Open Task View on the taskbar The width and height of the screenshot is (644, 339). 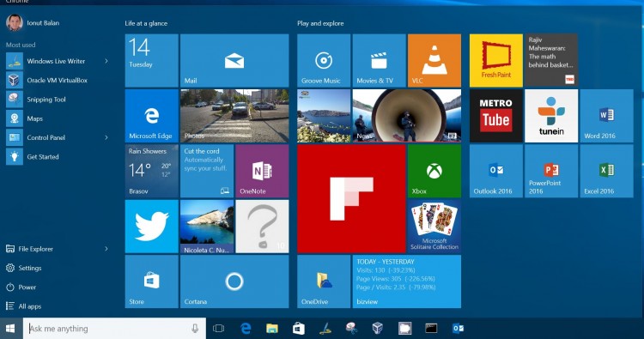pos(218,329)
